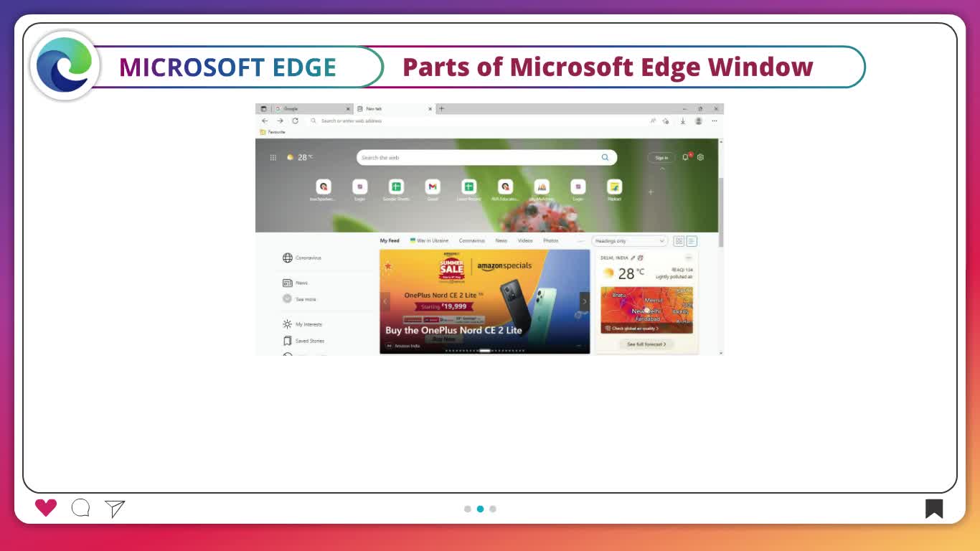Save with the bookmark icon
The image size is (980, 551).
pyautogui.click(x=934, y=509)
